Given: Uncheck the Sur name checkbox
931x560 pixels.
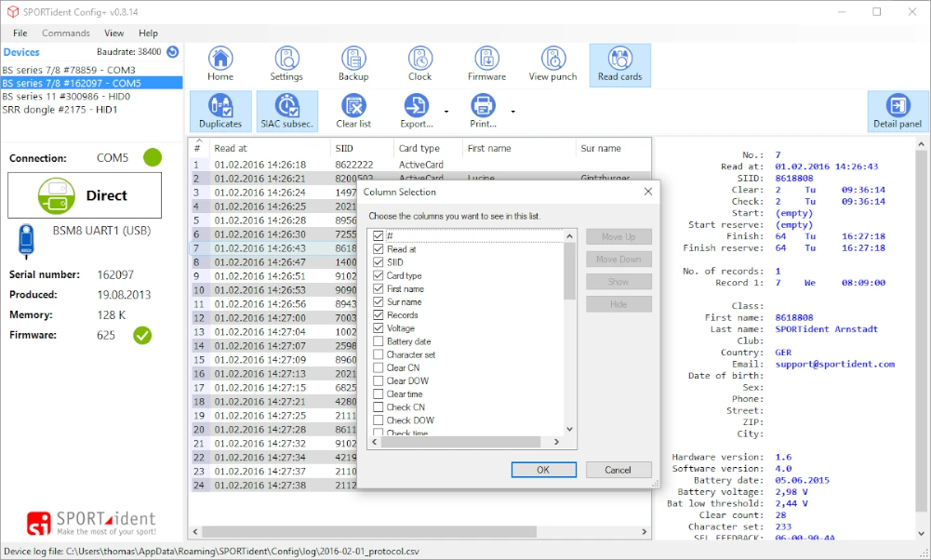Looking at the screenshot, I should tap(379, 301).
